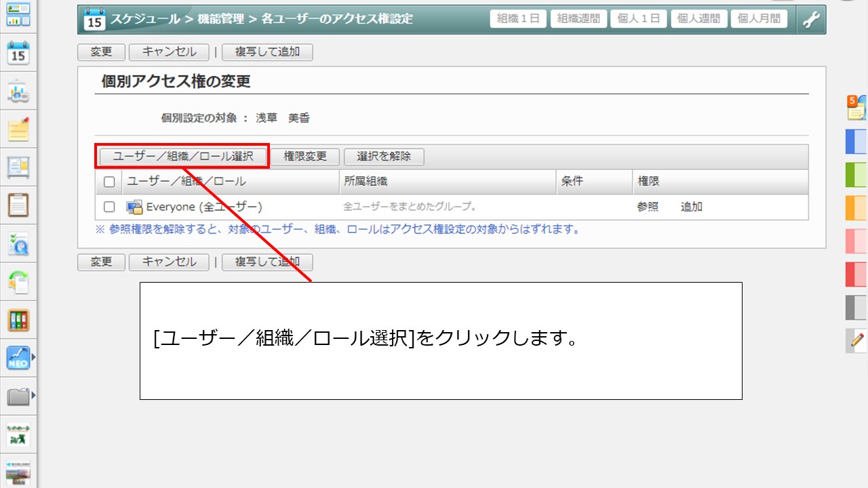The image size is (868, 488).
Task: Toggle the select-all checkbox in table header
Action: tap(109, 182)
